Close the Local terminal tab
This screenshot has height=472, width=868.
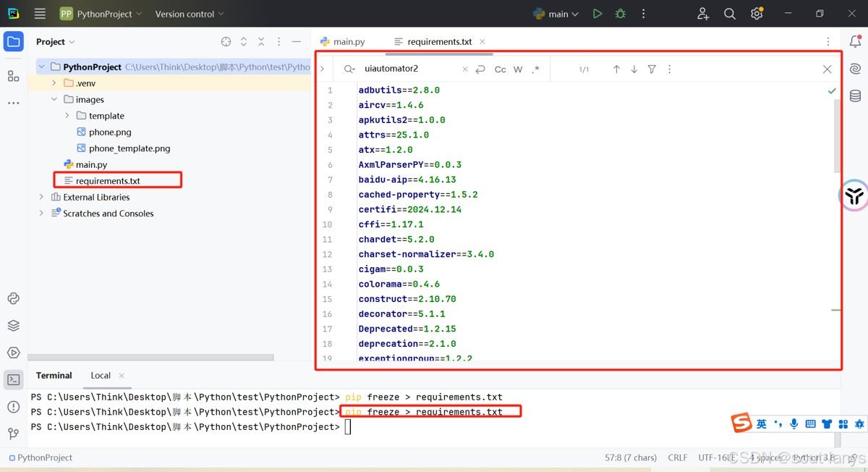122,376
